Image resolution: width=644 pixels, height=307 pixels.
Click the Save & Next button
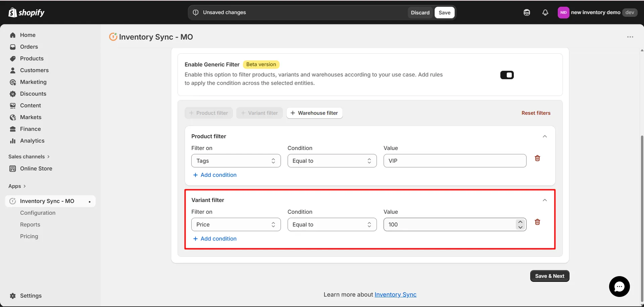(x=549, y=276)
